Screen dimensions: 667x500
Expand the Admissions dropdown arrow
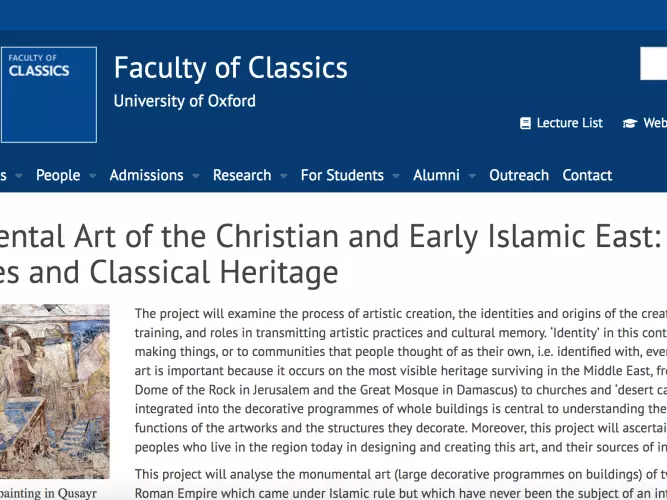196,175
